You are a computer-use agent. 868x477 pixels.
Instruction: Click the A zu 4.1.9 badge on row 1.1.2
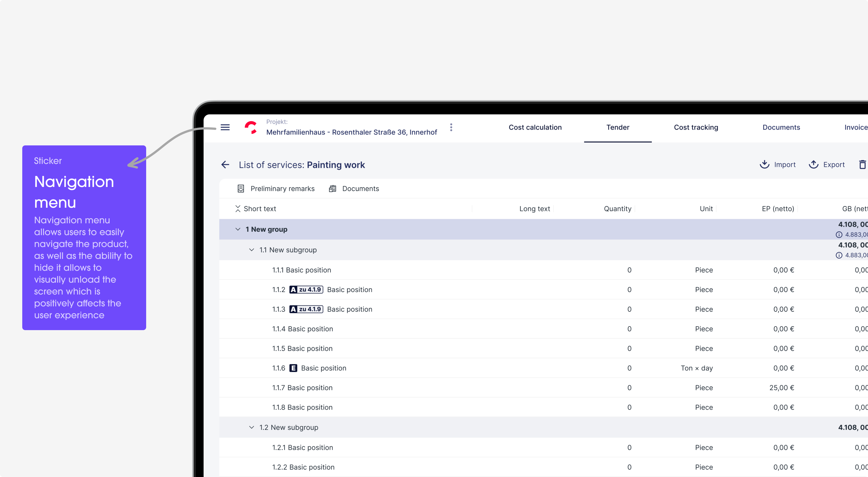[306, 290]
